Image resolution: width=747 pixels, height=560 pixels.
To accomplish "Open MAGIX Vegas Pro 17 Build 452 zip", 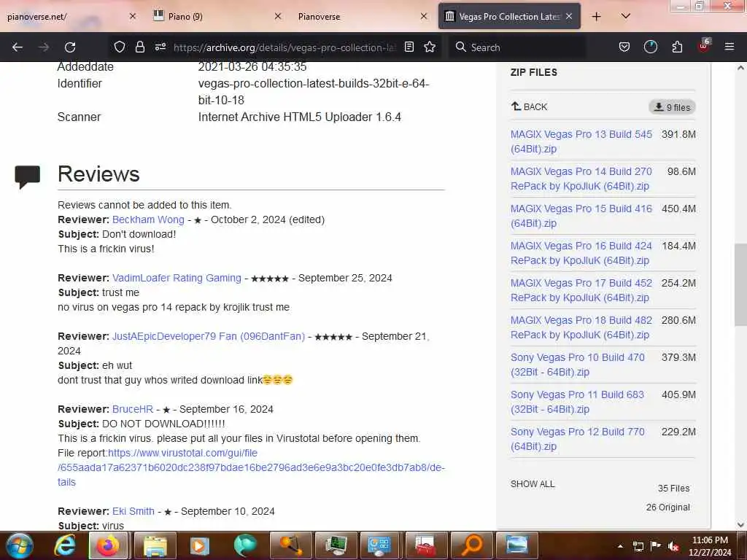I will click(x=581, y=290).
